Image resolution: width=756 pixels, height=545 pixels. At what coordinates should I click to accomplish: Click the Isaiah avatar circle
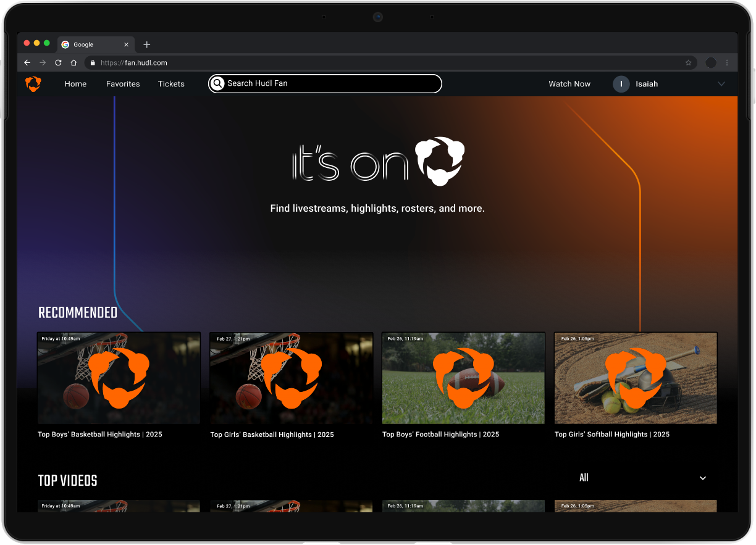point(621,84)
